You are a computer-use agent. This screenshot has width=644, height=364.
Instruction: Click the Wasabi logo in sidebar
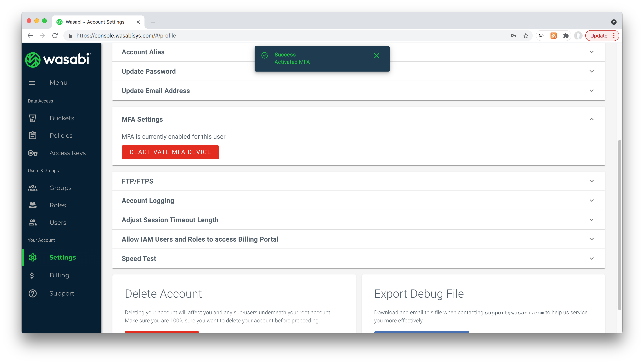pyautogui.click(x=58, y=60)
